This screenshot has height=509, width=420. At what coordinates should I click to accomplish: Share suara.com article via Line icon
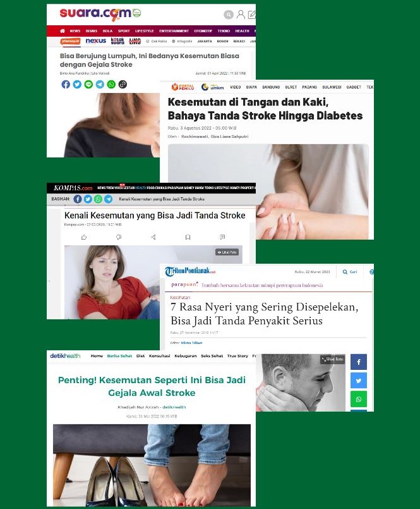coord(88,84)
